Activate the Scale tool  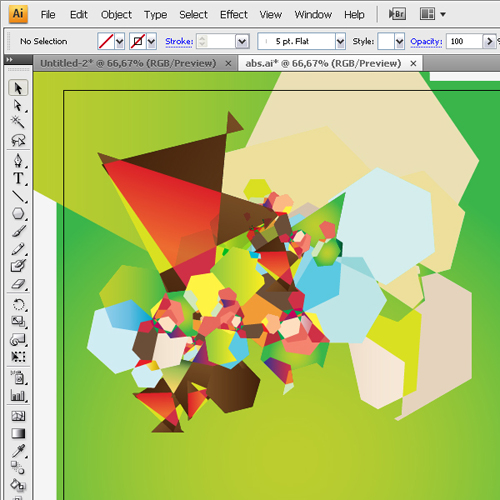click(x=18, y=322)
